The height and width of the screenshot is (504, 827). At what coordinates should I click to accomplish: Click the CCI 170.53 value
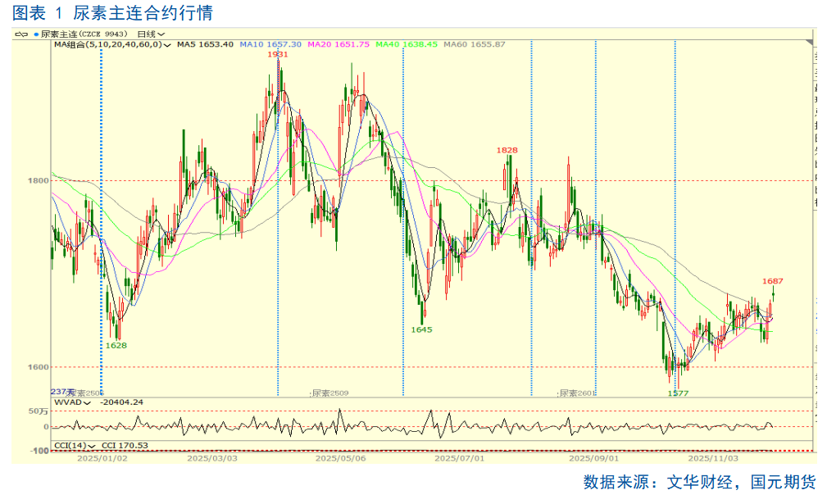(x=125, y=446)
